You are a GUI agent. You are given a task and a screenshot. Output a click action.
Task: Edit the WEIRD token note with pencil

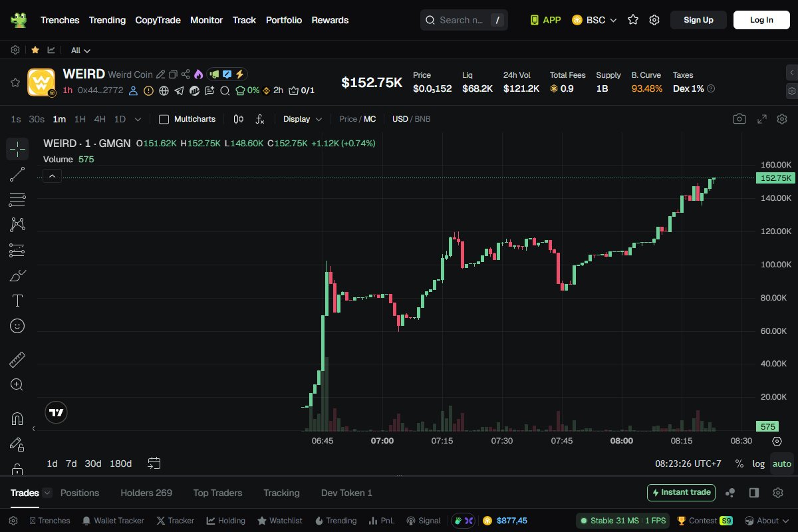coord(160,74)
